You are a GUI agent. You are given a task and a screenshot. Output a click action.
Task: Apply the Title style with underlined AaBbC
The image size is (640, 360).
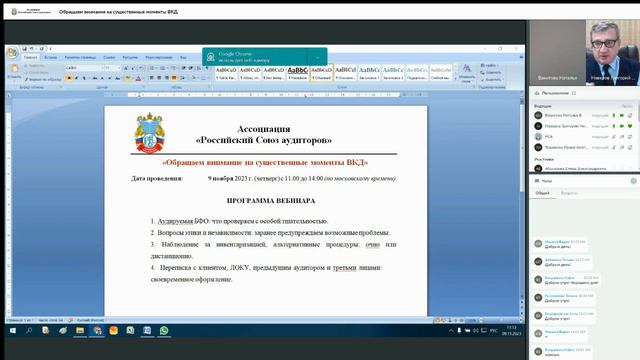298,73
